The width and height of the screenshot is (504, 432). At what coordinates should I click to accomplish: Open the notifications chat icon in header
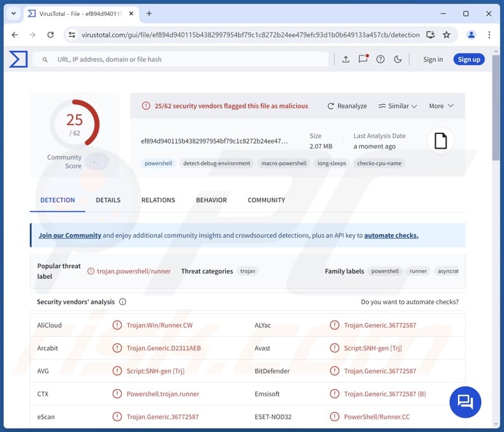[x=363, y=59]
